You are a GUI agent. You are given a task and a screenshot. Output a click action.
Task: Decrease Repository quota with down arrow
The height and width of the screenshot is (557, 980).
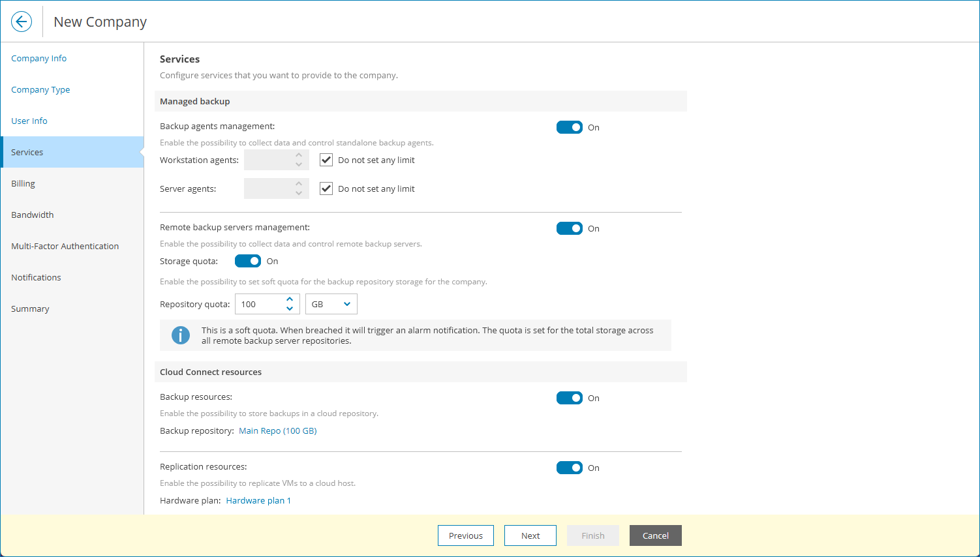coord(290,309)
